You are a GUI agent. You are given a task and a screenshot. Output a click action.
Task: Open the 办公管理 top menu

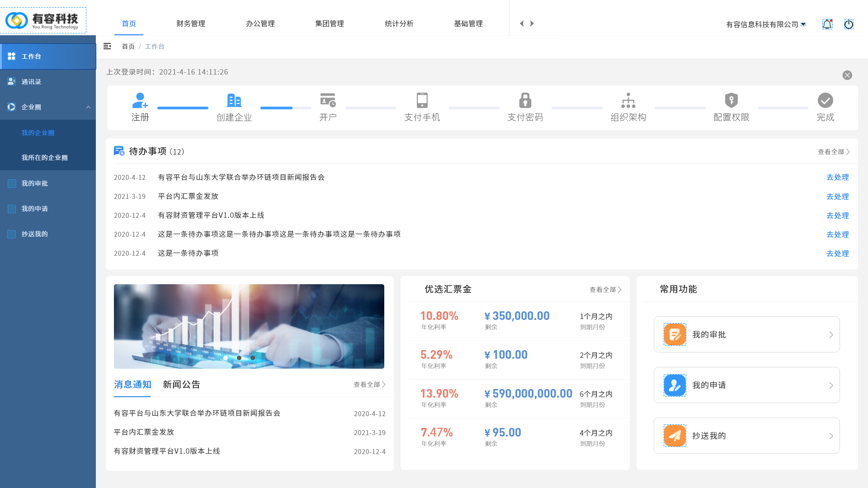point(260,23)
